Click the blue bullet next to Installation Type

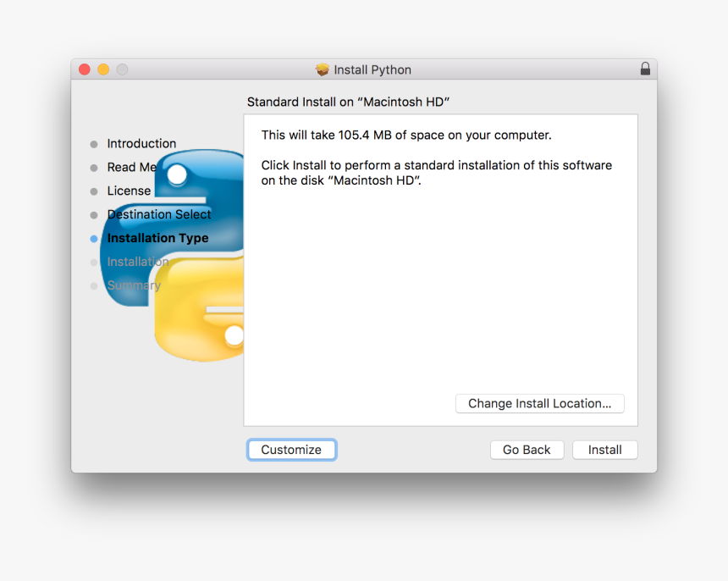[94, 239]
